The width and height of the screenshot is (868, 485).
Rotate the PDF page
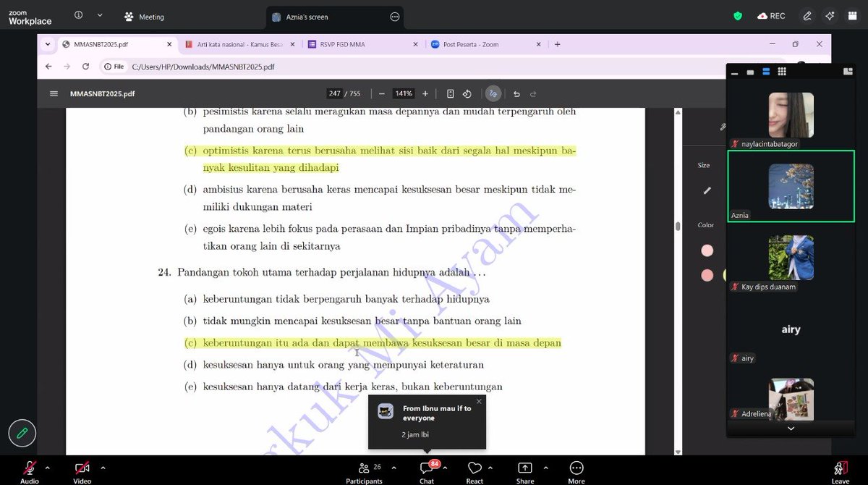point(467,93)
